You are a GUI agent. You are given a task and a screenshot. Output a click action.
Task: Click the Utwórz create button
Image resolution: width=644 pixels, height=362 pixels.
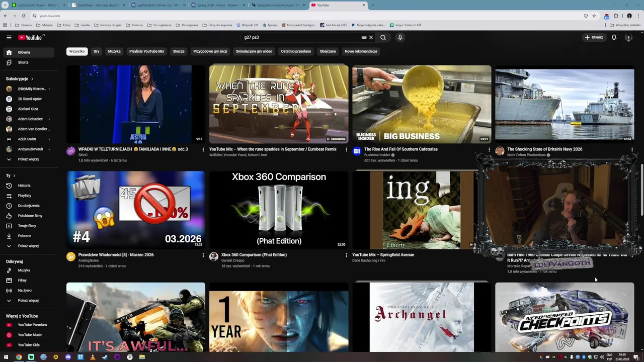click(594, 37)
